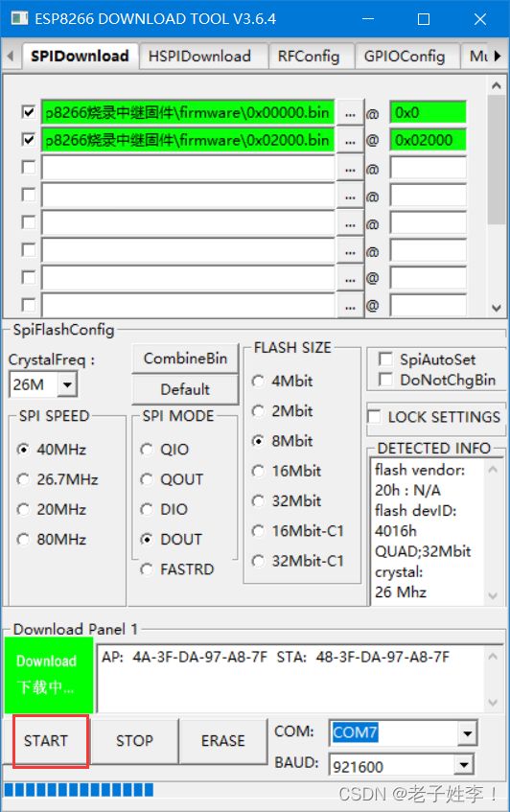The width and height of the screenshot is (510, 812).
Task: Click up arrow in download log scrollbar
Action: pyautogui.click(x=493, y=656)
